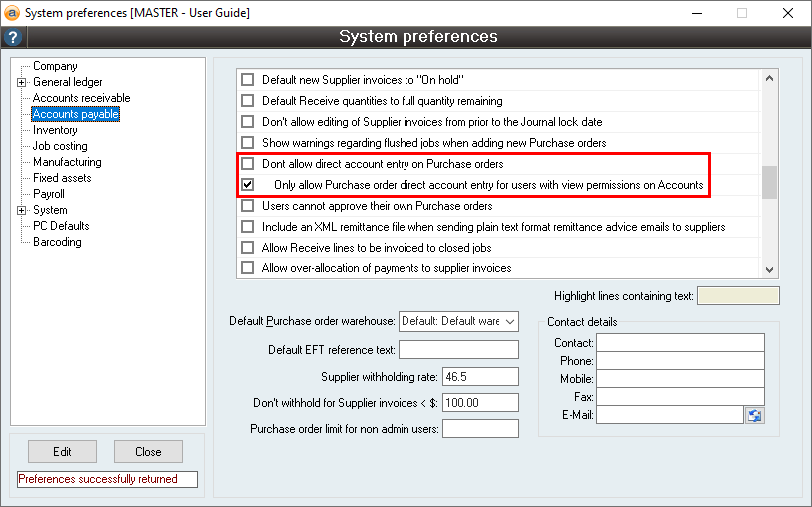Expand the System tree node

[21, 210]
